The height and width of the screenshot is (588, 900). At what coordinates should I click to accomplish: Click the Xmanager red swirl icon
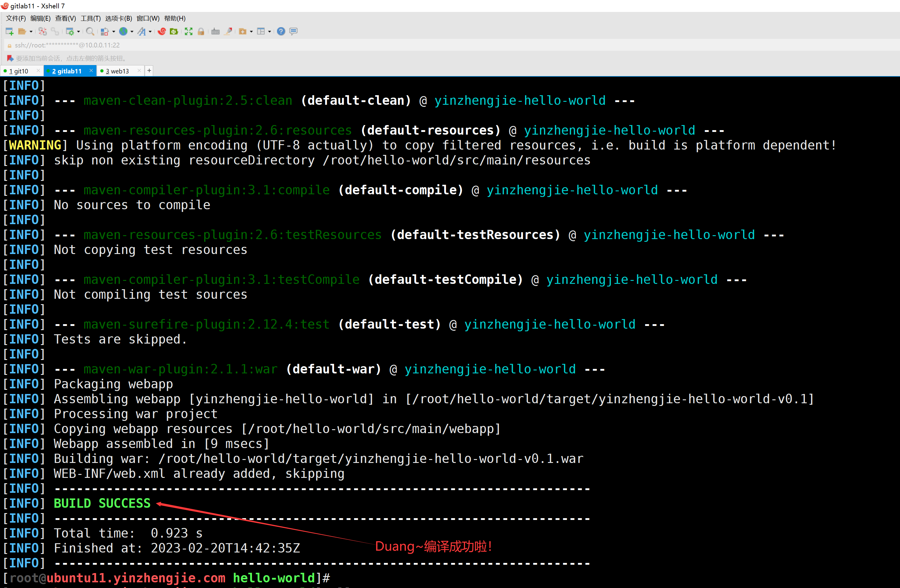tap(162, 31)
